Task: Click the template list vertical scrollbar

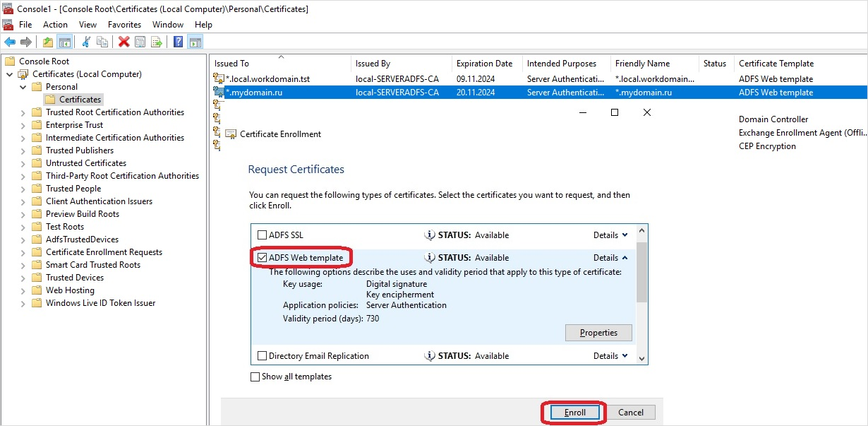Action: point(641,295)
